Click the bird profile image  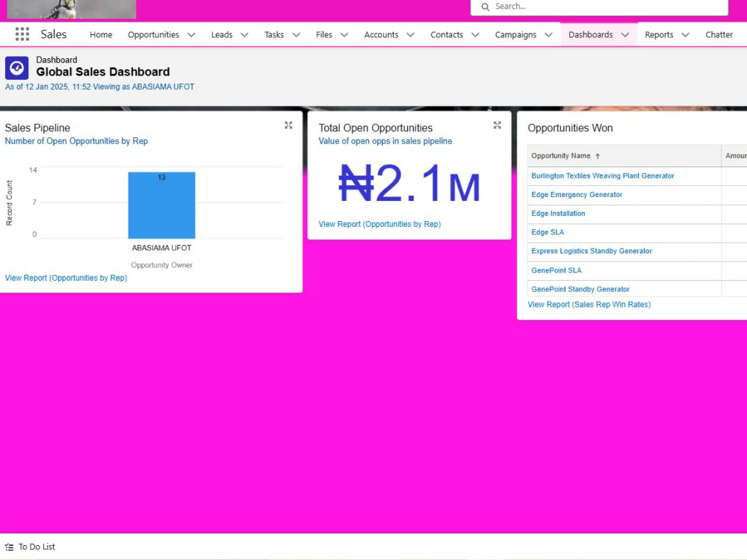[72, 9]
